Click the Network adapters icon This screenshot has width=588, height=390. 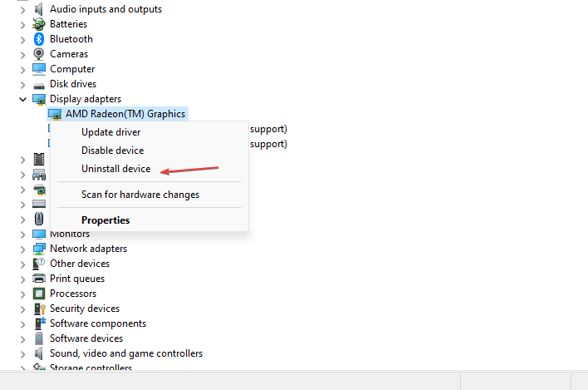click(x=39, y=249)
